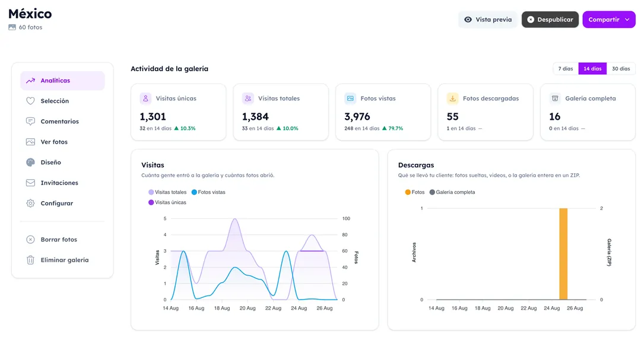The image size is (644, 337).
Task: Click the México gallery title
Action: (x=30, y=14)
